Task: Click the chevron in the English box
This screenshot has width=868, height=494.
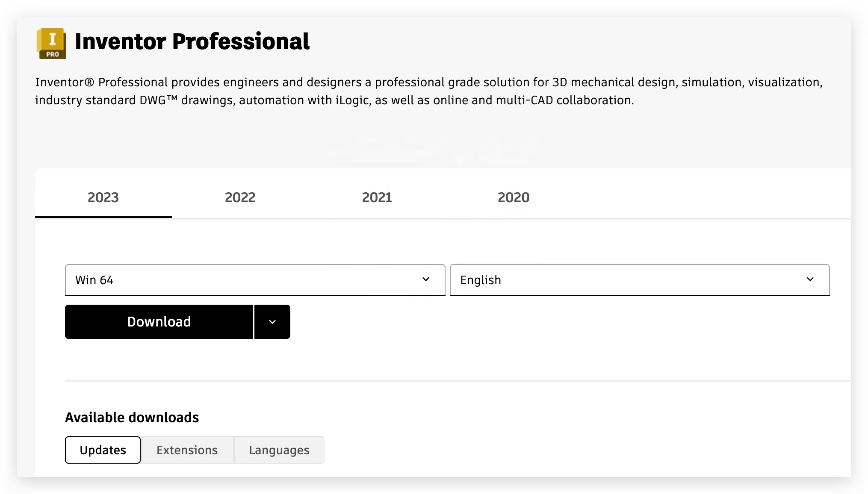Action: (x=810, y=279)
